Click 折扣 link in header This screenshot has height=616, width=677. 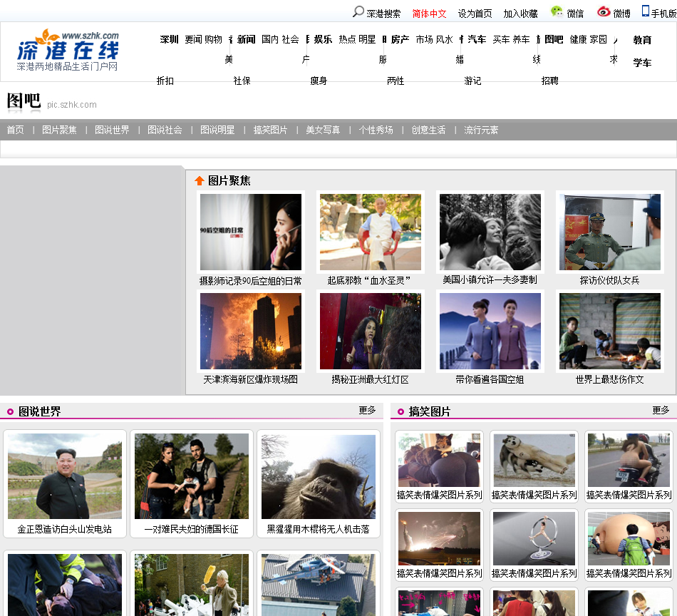[165, 81]
